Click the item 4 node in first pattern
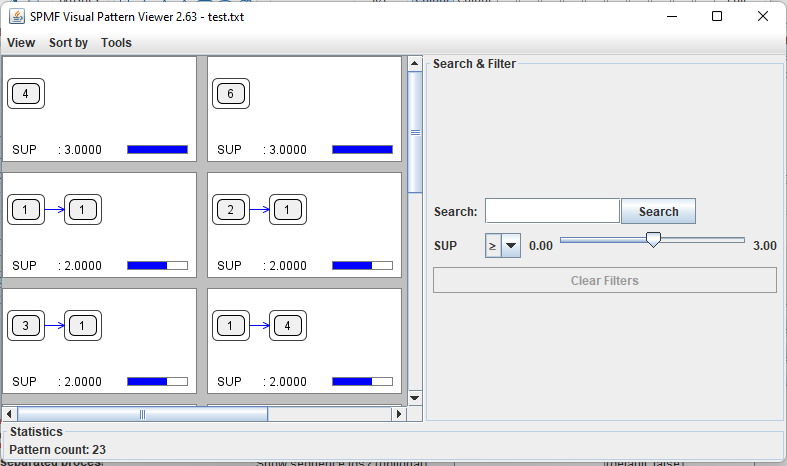787x466 pixels. click(26, 95)
